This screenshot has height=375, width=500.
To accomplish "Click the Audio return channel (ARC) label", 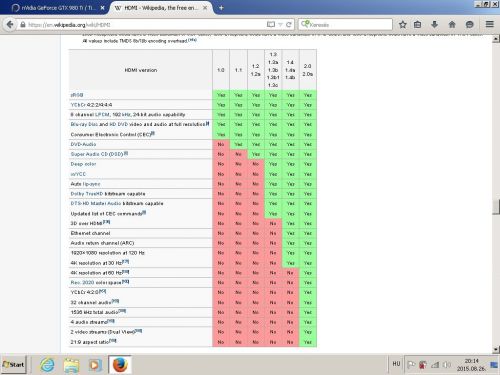I will (102, 243).
